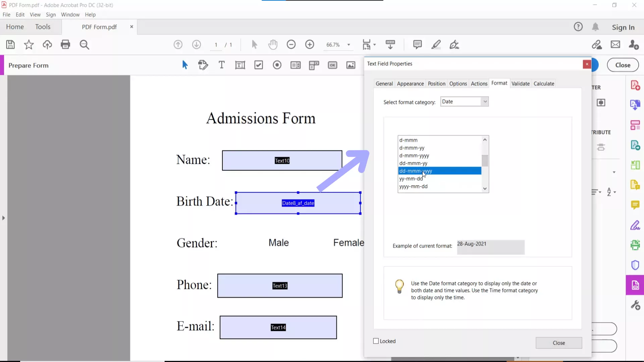This screenshot has width=644, height=362.
Task: Select the Add Check Box tool
Action: (259, 65)
